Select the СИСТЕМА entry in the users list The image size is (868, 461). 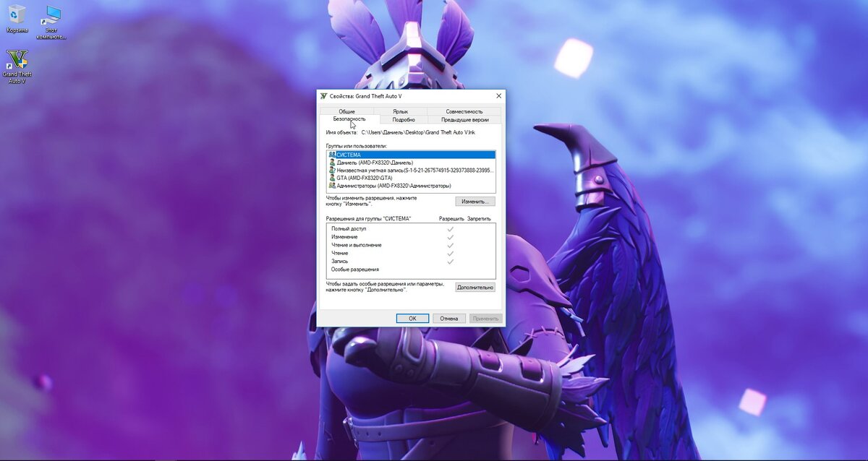coord(411,155)
